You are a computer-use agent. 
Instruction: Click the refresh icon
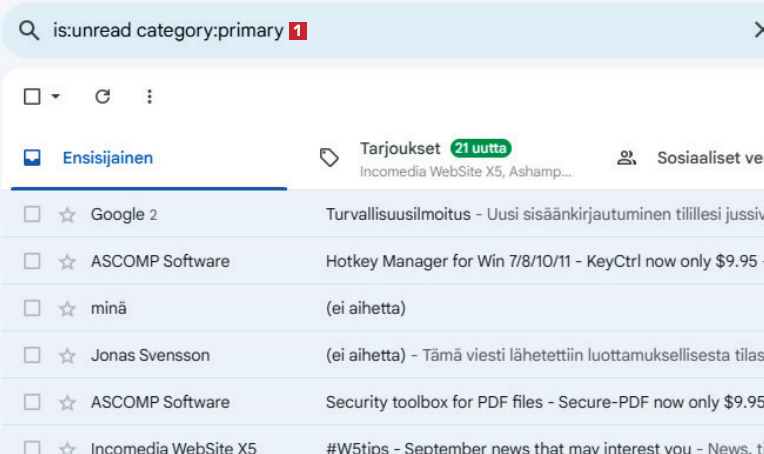(102, 97)
